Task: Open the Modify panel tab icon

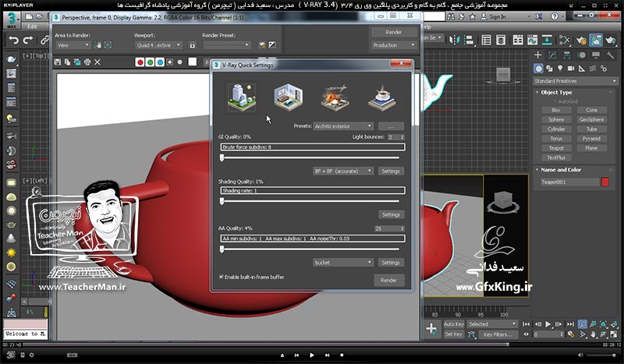Action: click(x=552, y=55)
